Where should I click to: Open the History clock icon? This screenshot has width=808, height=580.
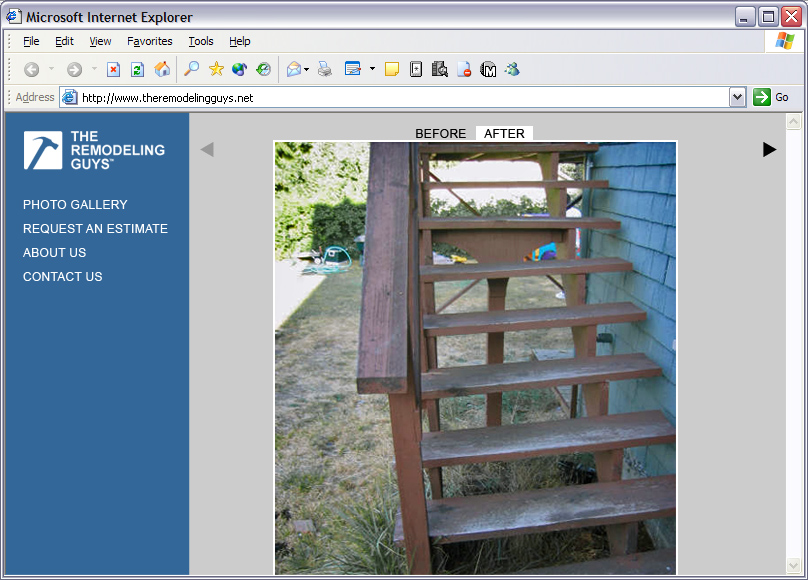(x=263, y=69)
